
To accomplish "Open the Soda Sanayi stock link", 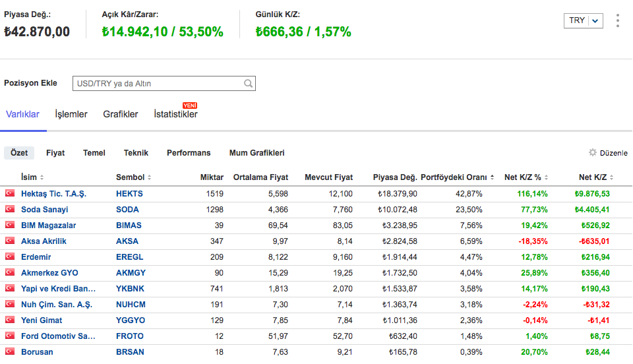I will click(44, 210).
